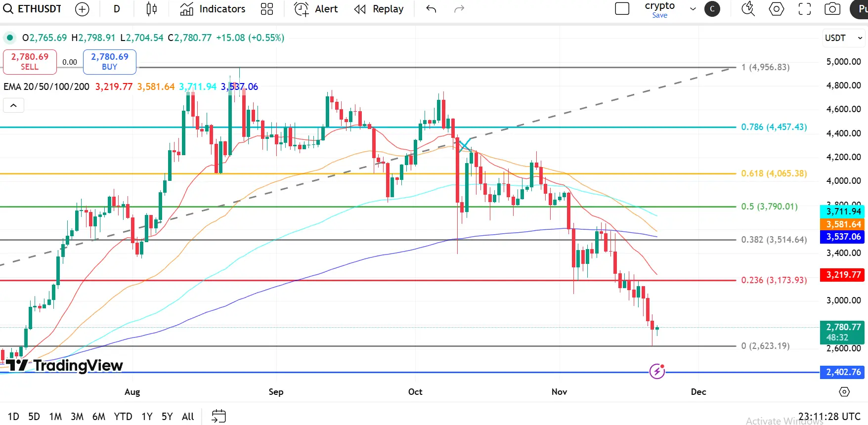The image size is (868, 425).
Task: Undo the last chart action
Action: (431, 9)
